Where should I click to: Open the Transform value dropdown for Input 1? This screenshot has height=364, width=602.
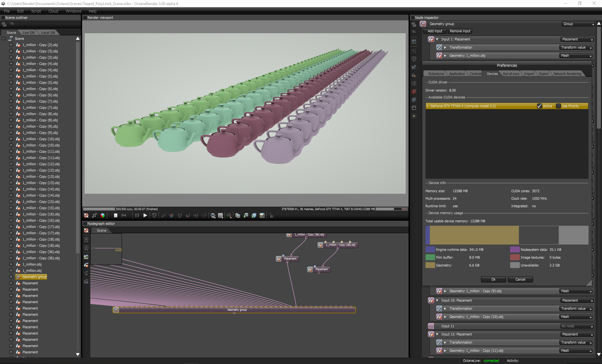pos(576,47)
